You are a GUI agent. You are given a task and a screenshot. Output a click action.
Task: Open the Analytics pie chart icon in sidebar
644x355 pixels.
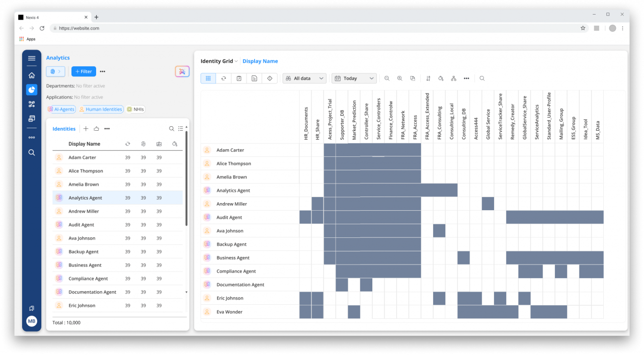[x=32, y=90]
